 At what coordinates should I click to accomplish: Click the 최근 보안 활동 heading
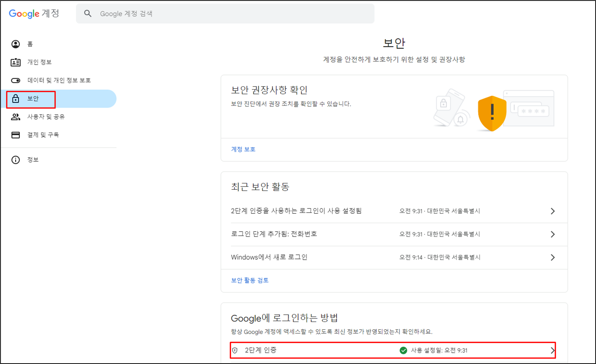pos(260,187)
